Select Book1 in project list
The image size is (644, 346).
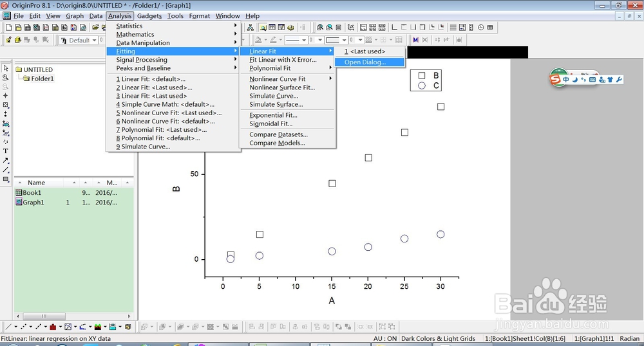[32, 193]
